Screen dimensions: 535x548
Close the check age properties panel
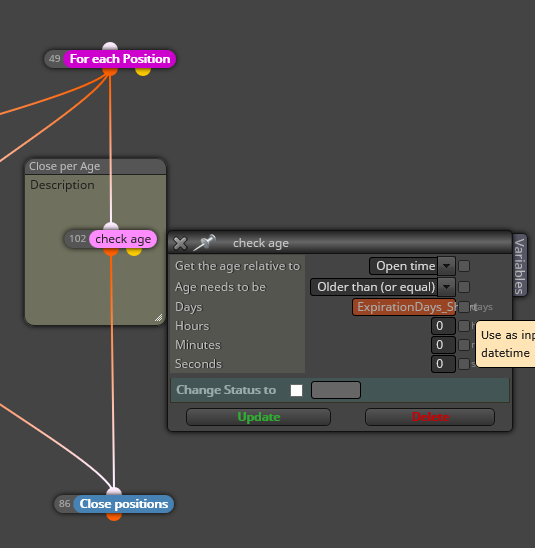[180, 243]
